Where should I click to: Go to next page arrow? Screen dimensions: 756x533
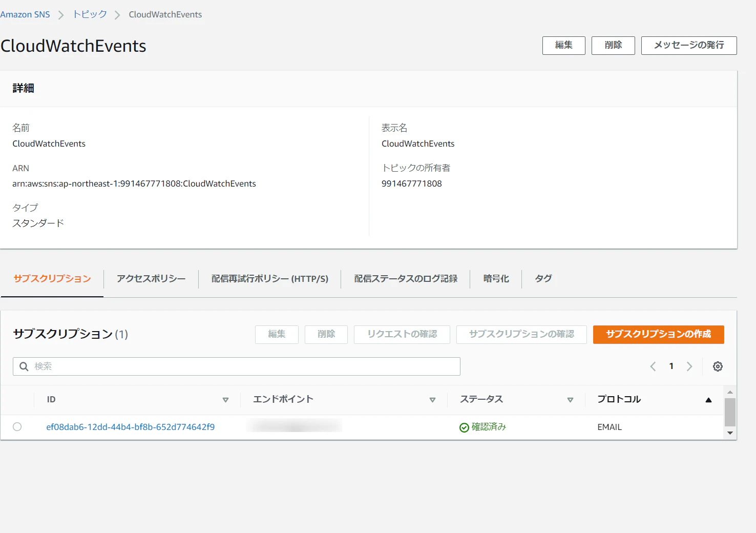coord(689,366)
